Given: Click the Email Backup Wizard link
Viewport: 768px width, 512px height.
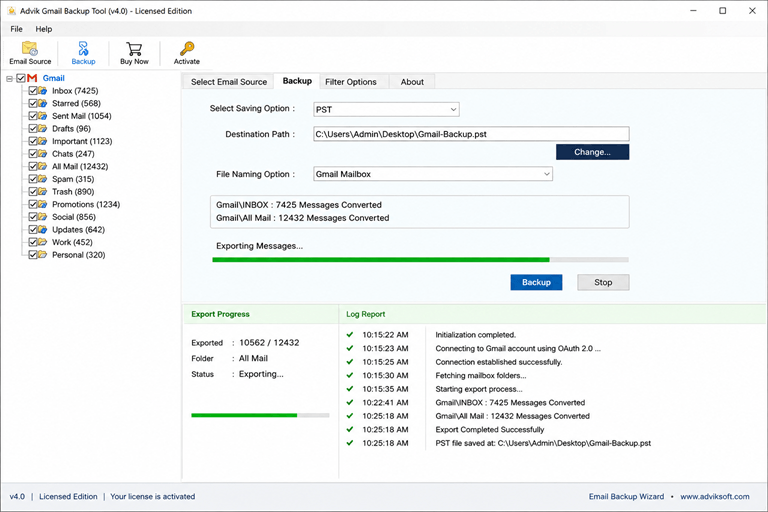Looking at the screenshot, I should pos(626,496).
